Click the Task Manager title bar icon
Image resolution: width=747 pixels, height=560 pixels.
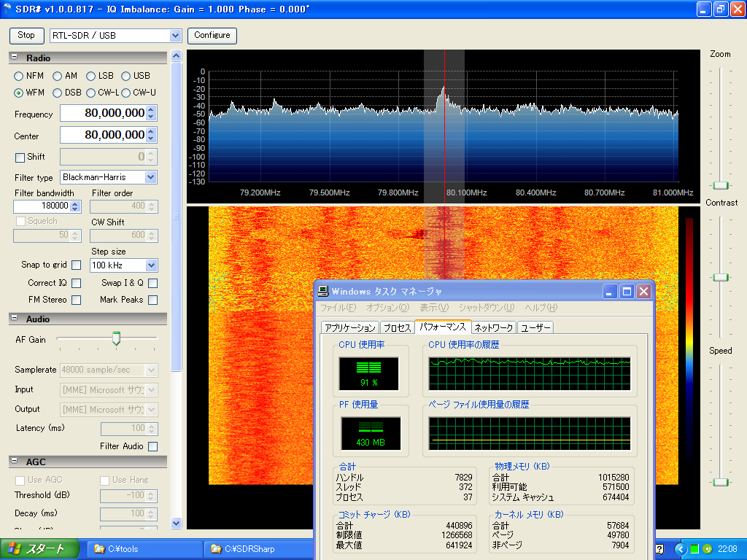click(x=323, y=291)
